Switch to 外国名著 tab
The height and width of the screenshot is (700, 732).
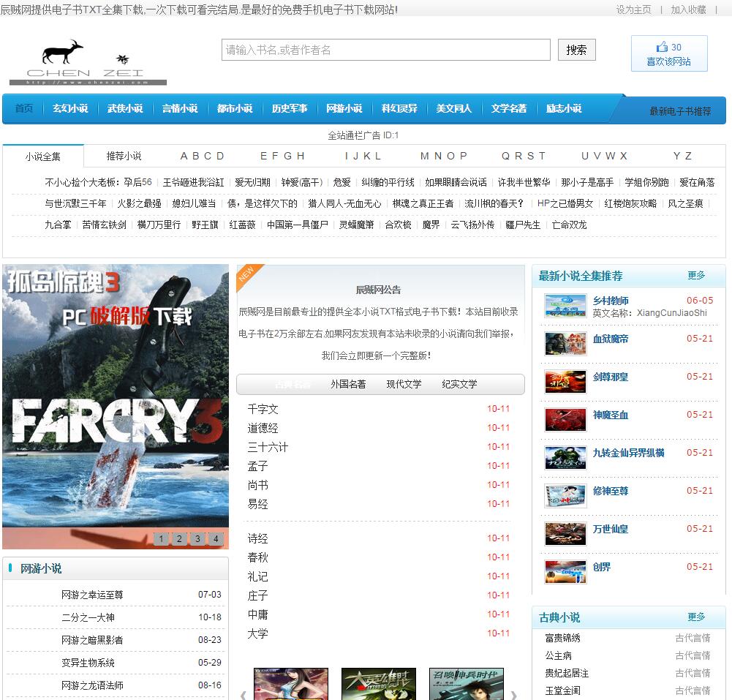coord(348,384)
